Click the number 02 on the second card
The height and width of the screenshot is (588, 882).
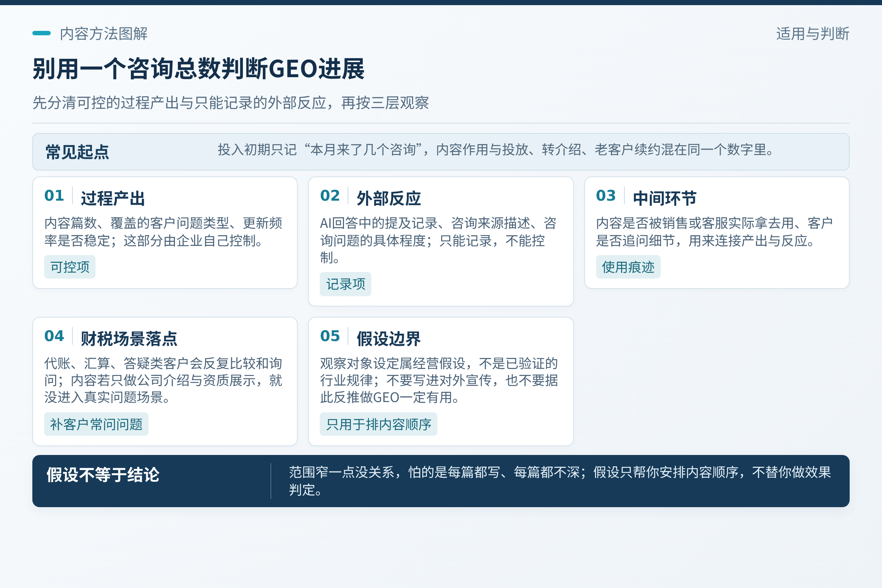pyautogui.click(x=330, y=196)
